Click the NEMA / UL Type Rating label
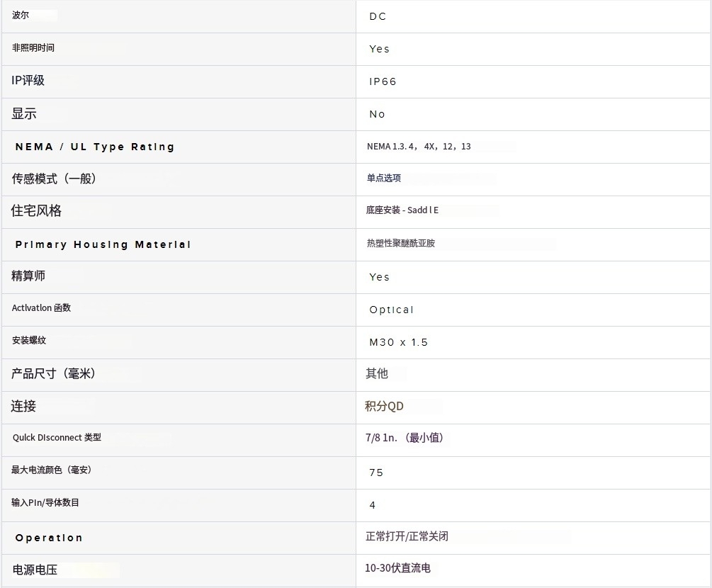Screen dimensions: 712x588 pos(94,147)
